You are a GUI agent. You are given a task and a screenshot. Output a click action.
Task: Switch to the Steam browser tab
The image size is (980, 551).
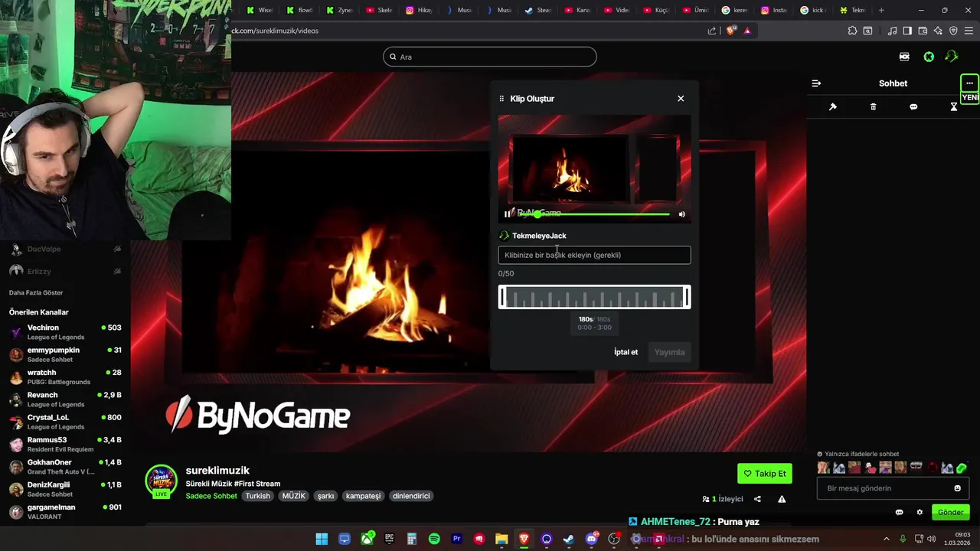538,10
